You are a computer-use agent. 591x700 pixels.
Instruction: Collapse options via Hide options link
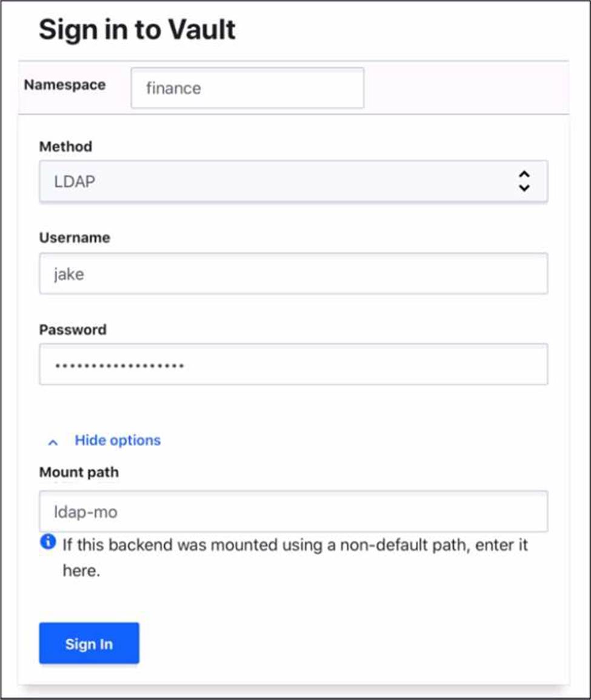[x=118, y=440]
